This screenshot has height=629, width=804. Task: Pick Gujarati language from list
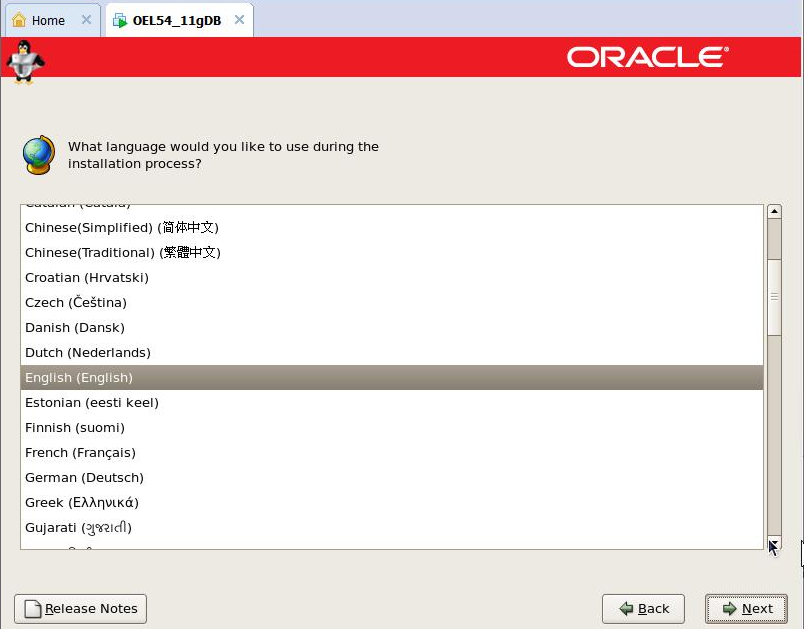click(x=392, y=528)
